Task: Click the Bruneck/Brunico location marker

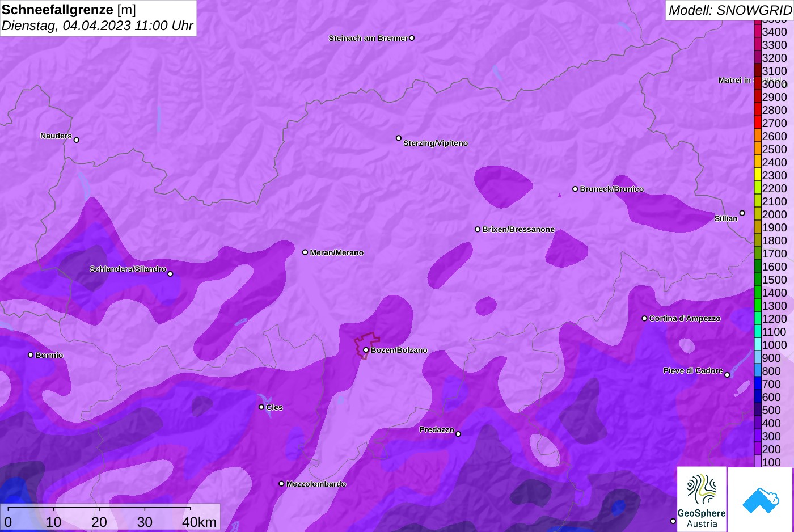Action: pos(575,189)
